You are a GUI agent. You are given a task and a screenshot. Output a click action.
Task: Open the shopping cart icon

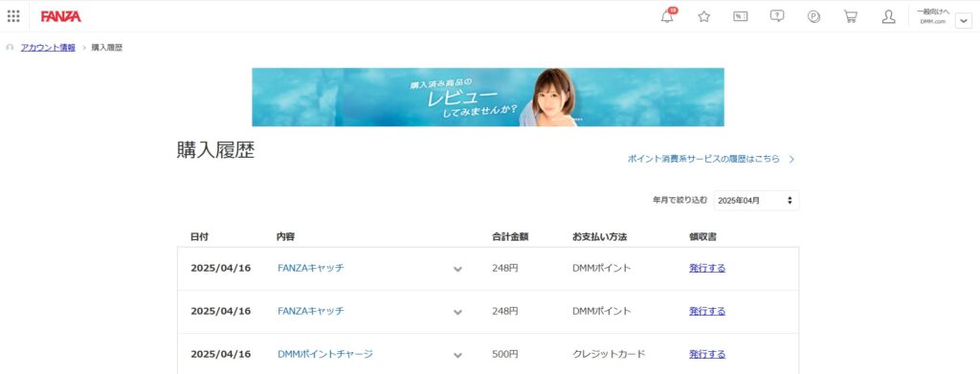pyautogui.click(x=851, y=17)
